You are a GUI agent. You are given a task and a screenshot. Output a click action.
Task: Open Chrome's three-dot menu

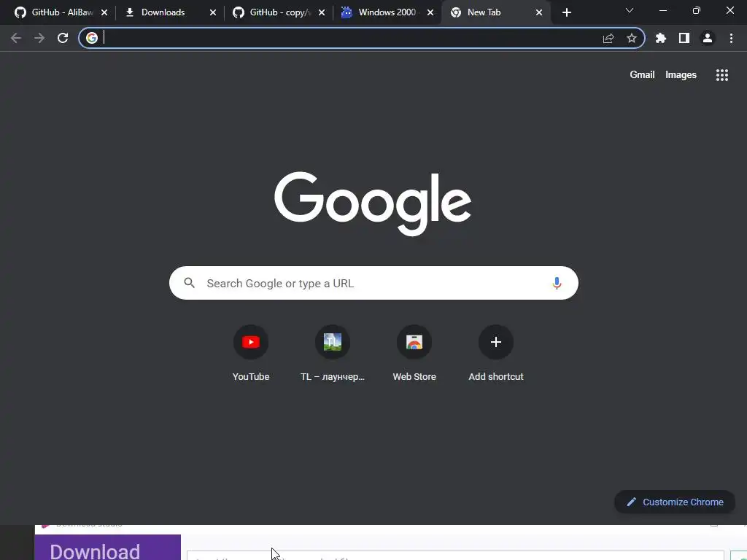click(x=731, y=38)
